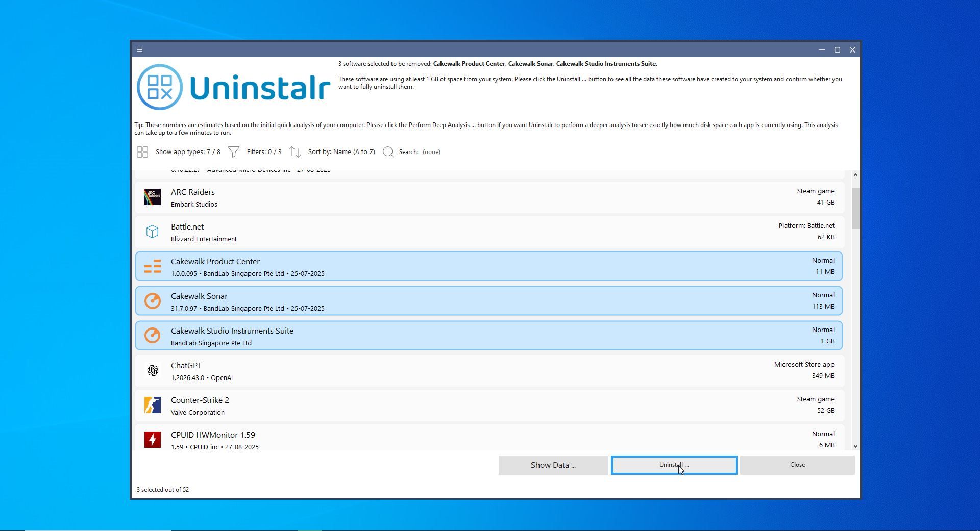This screenshot has height=531, width=980.
Task: Maximize the Uninstalr window
Action: point(837,50)
